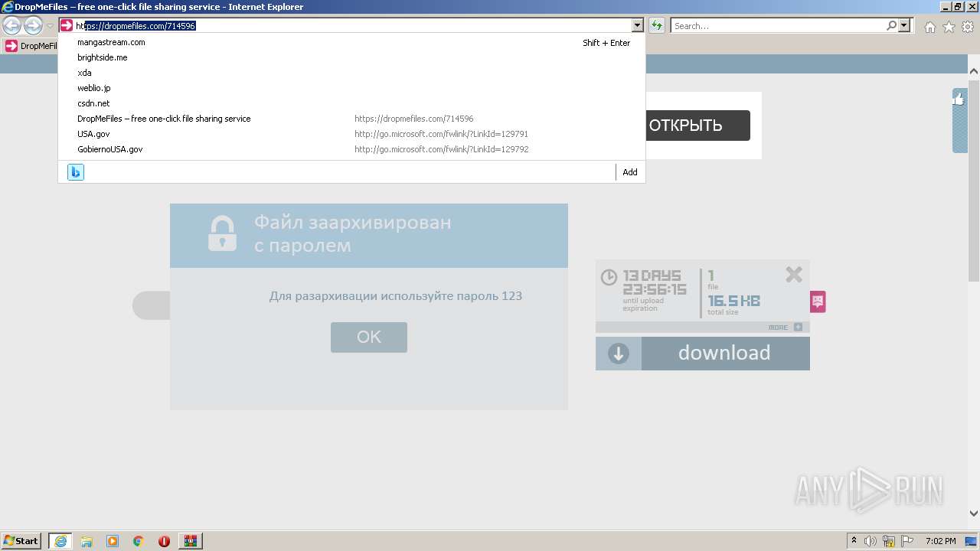Launch Opera browser from taskbar
This screenshot has width=980, height=551.
(x=164, y=541)
